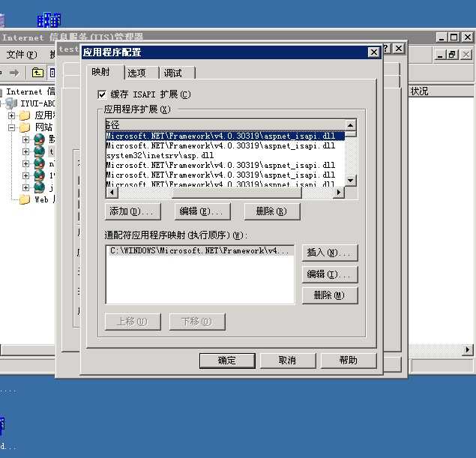Click 编辑(E)... under application extensions
Screen dimensions: 476x458
[x=202, y=211]
